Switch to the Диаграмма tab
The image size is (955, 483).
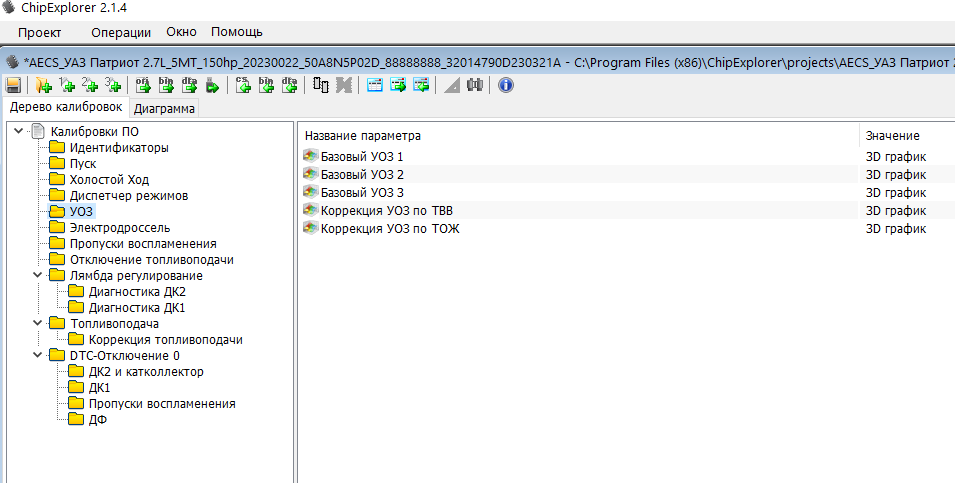(164, 108)
